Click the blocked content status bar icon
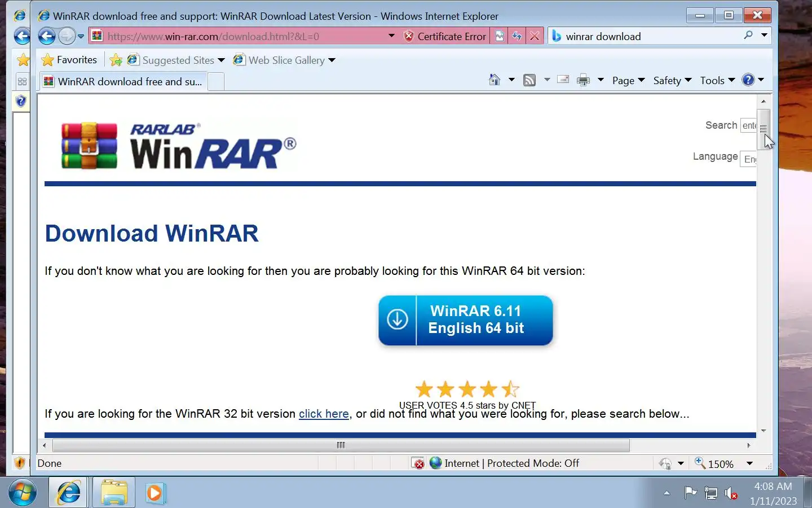This screenshot has height=508, width=812. tap(418, 463)
